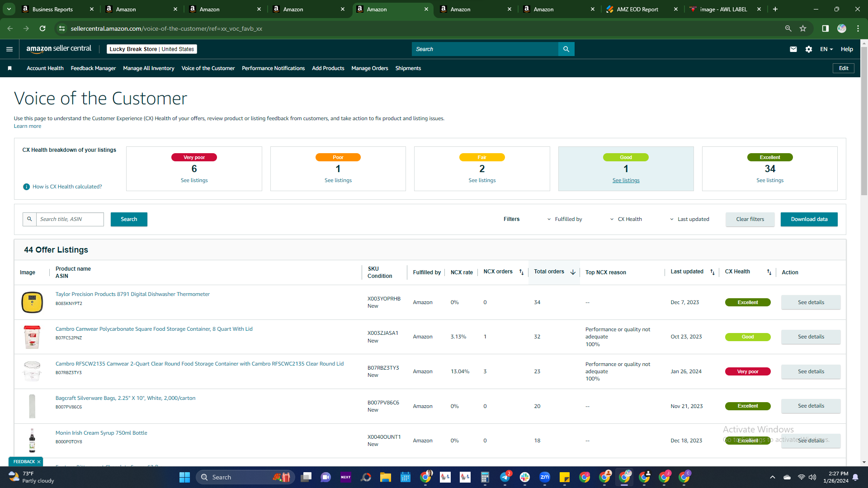Viewport: 868px width, 488px height.
Task: See details for Taylor Precision thermometer
Action: click(811, 302)
